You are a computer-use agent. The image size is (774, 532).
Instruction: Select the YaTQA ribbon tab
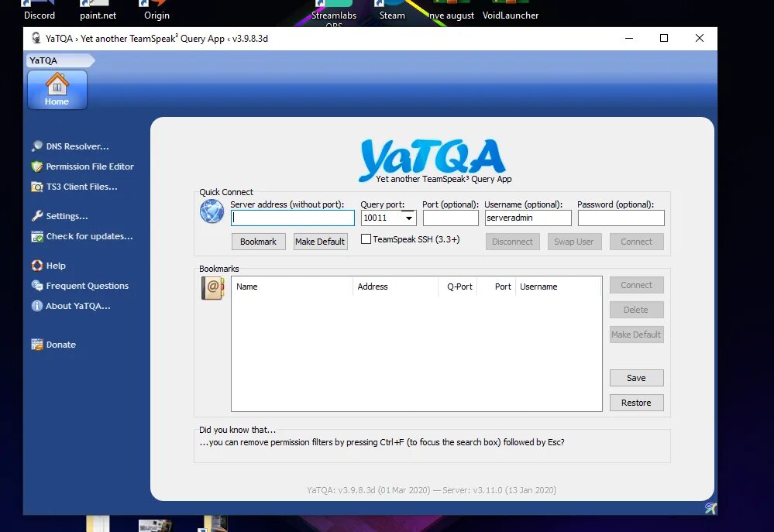59,60
